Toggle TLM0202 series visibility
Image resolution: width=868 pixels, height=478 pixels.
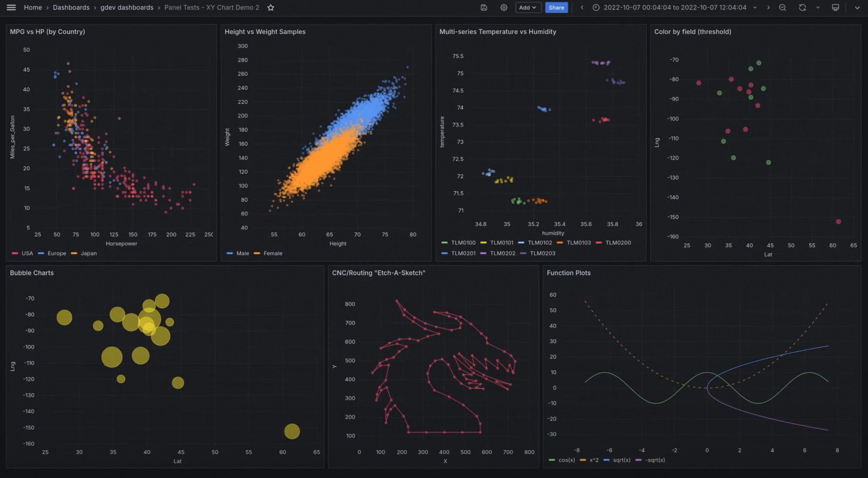502,253
